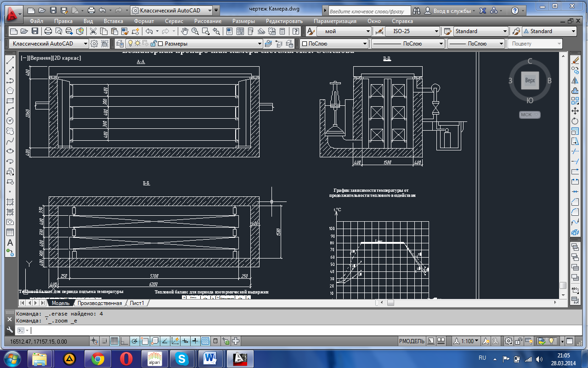Select the Multiline Text A tool
The image size is (588, 368).
click(x=10, y=242)
